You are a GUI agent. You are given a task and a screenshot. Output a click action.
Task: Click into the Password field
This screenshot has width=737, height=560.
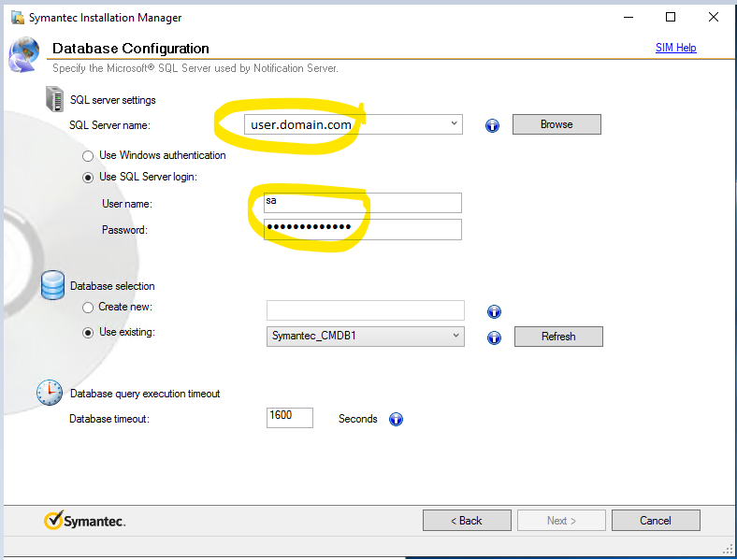(x=363, y=229)
